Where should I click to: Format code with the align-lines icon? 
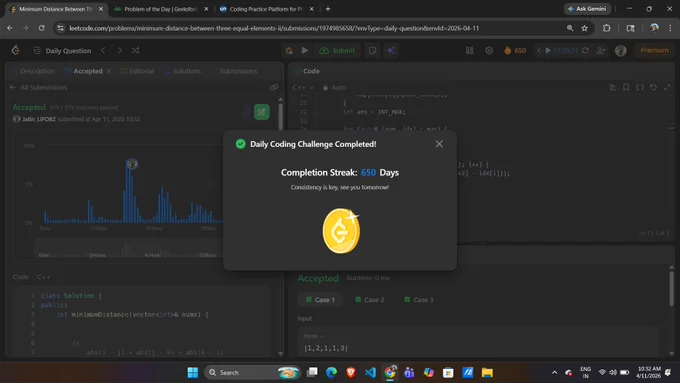(612, 87)
